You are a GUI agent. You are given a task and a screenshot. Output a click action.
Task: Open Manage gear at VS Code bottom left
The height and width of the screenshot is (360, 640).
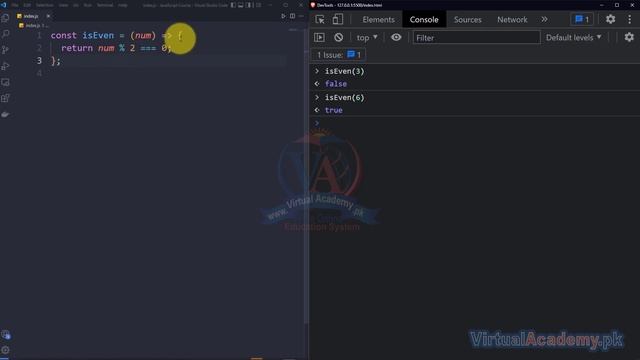point(5,350)
